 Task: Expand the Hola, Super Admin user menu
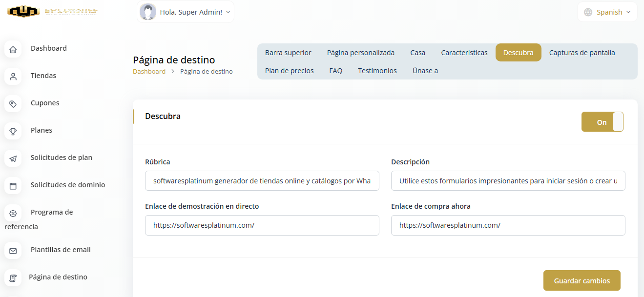[x=186, y=12]
